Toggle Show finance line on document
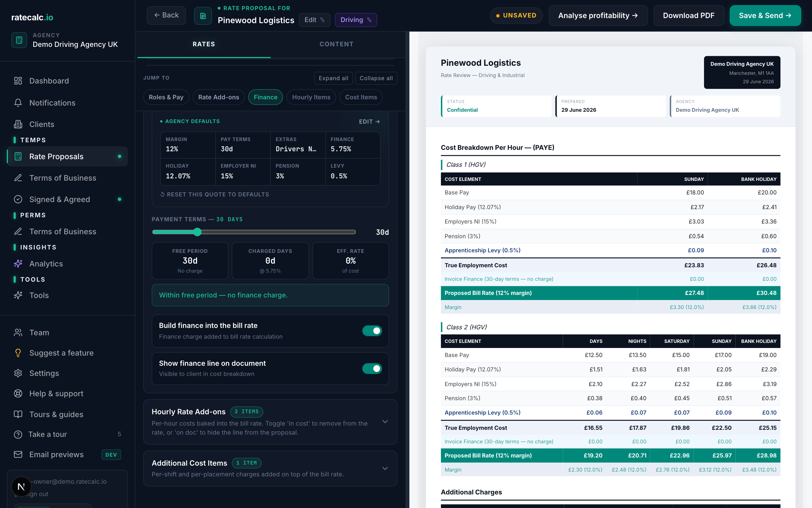 tap(372, 369)
